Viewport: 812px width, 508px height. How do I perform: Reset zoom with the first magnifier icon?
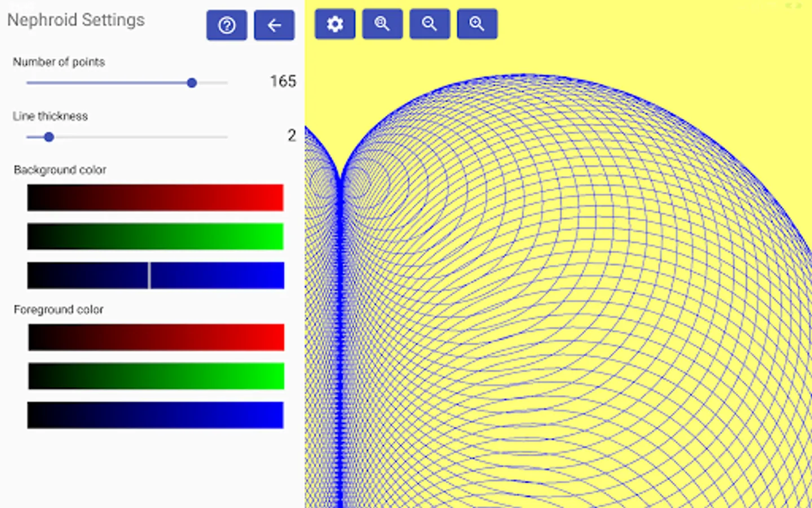coord(382,24)
